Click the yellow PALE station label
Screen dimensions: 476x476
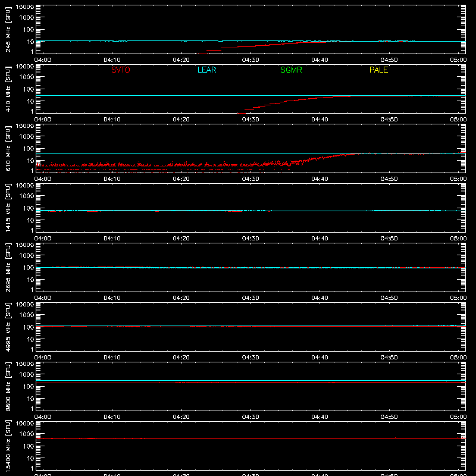point(378,70)
